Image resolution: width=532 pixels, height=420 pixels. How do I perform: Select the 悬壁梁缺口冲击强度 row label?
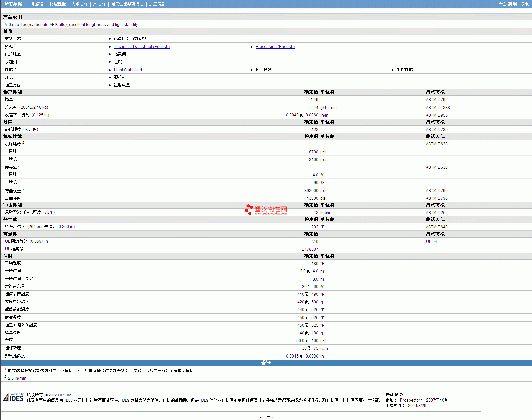(x=23, y=212)
